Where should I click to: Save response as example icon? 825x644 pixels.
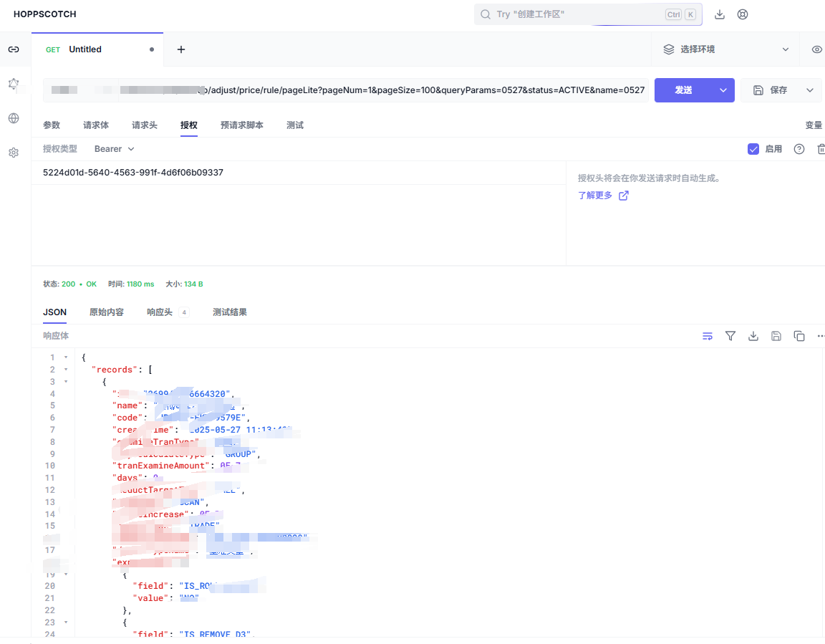tap(776, 336)
